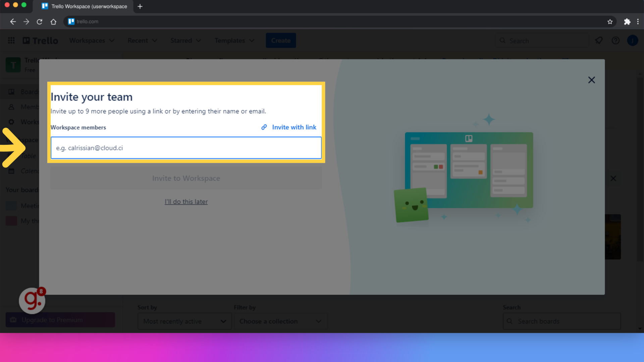The width and height of the screenshot is (644, 362).
Task: Click the Upgrade to Premium button
Action: click(60, 320)
